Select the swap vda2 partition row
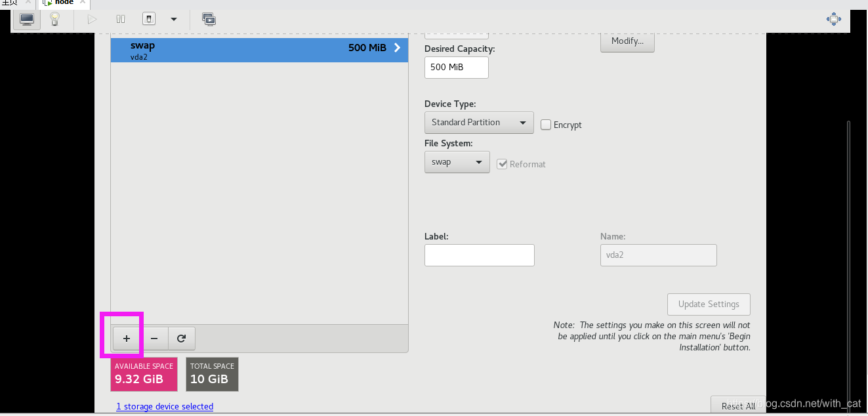868x416 pixels. [x=259, y=51]
